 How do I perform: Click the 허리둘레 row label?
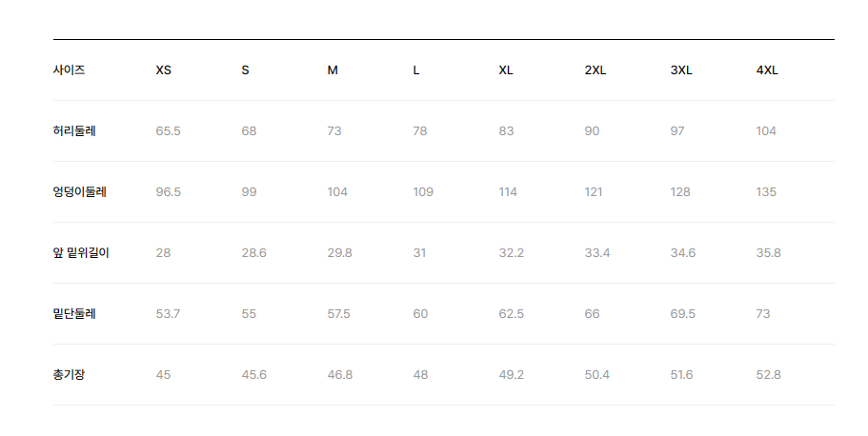click(74, 131)
